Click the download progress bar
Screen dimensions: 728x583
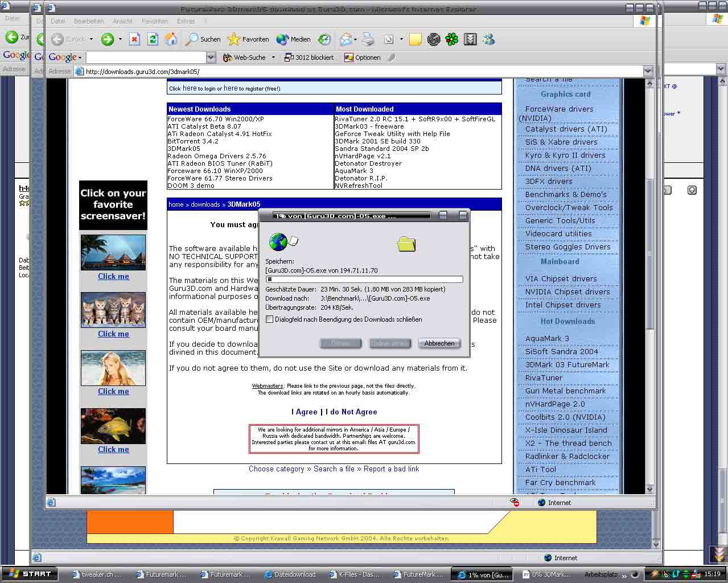point(364,280)
